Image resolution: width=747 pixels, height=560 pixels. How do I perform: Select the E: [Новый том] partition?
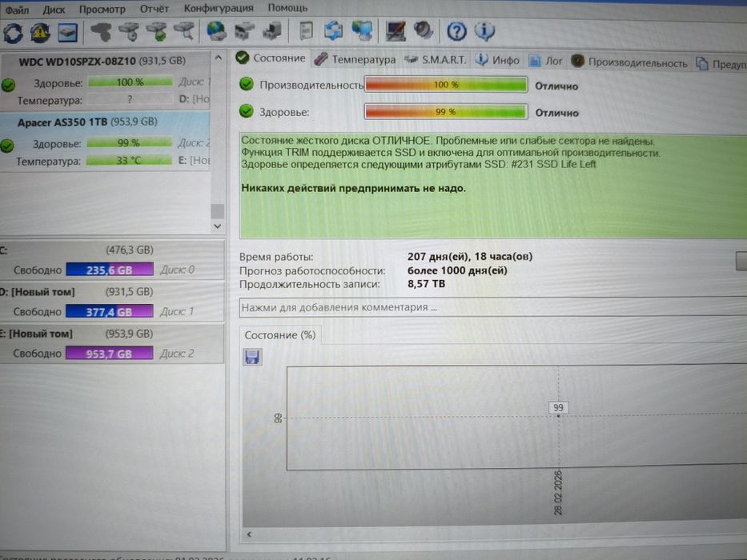[111, 343]
